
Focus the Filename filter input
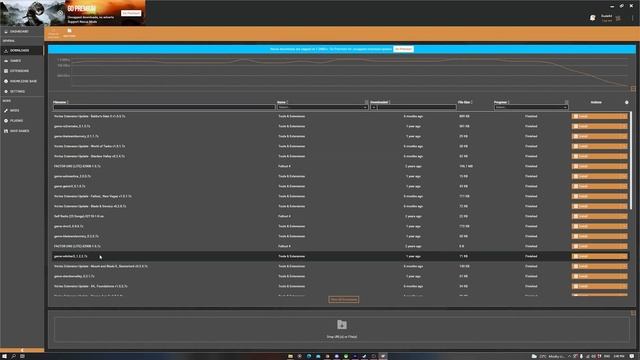tap(164, 107)
